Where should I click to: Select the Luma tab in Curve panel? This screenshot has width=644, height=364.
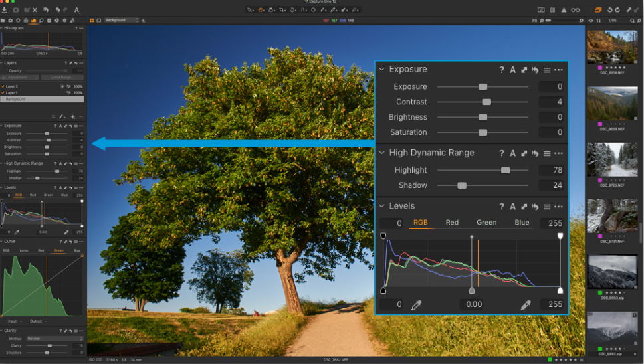point(24,250)
